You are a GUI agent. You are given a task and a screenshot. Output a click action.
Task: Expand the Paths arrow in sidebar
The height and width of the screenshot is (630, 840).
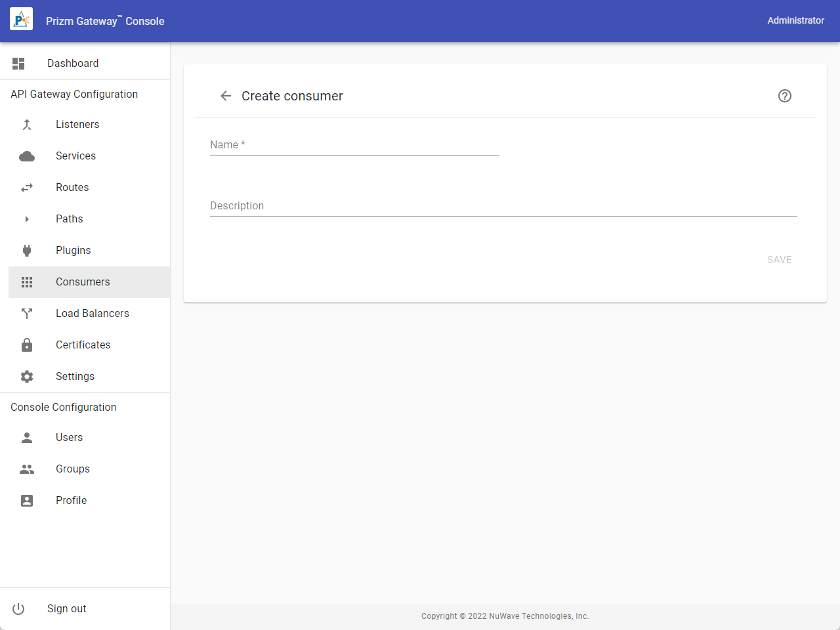[x=27, y=219]
